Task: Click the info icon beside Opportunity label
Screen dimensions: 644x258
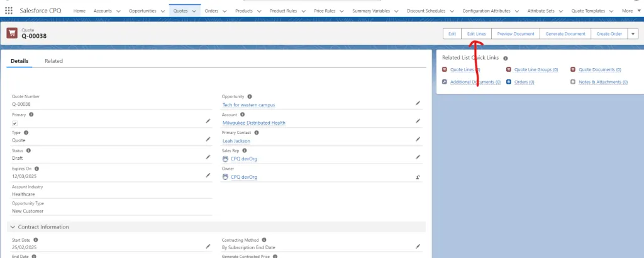Action: [250, 96]
